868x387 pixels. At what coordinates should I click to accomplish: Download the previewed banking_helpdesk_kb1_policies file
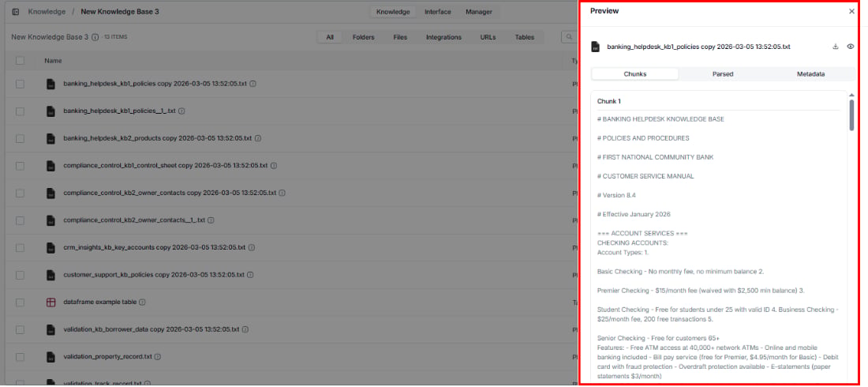836,47
